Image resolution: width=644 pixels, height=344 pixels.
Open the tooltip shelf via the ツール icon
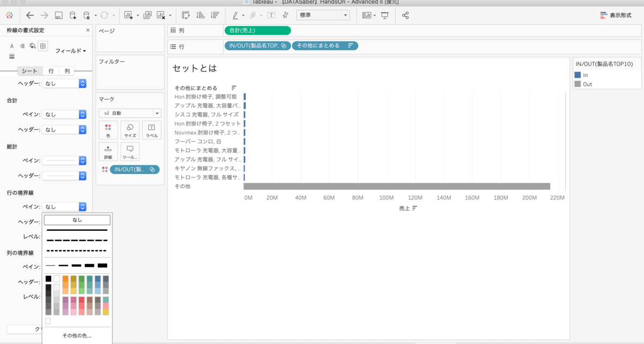pos(129,152)
